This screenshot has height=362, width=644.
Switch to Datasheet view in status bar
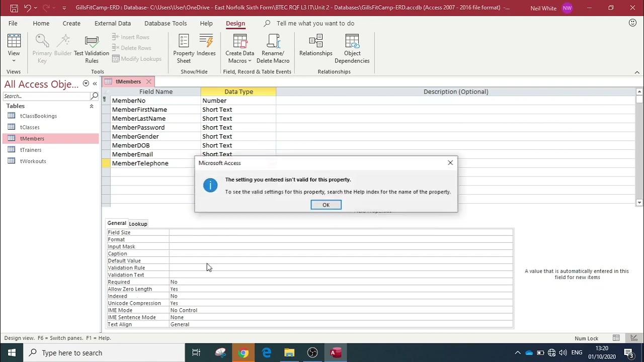(x=616, y=338)
